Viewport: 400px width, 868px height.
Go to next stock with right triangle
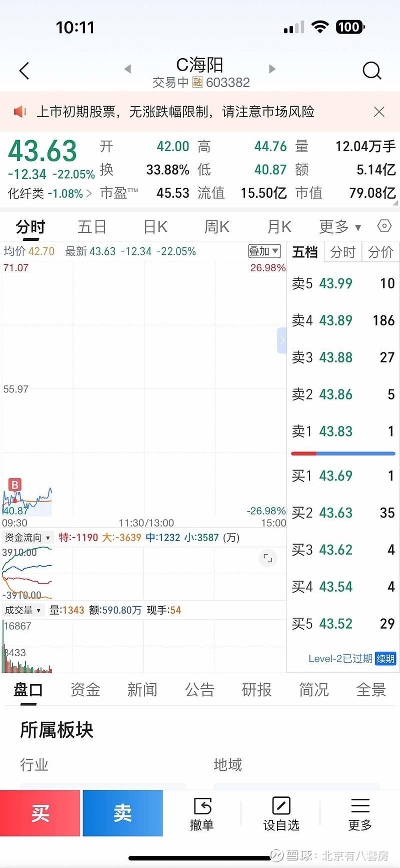272,69
